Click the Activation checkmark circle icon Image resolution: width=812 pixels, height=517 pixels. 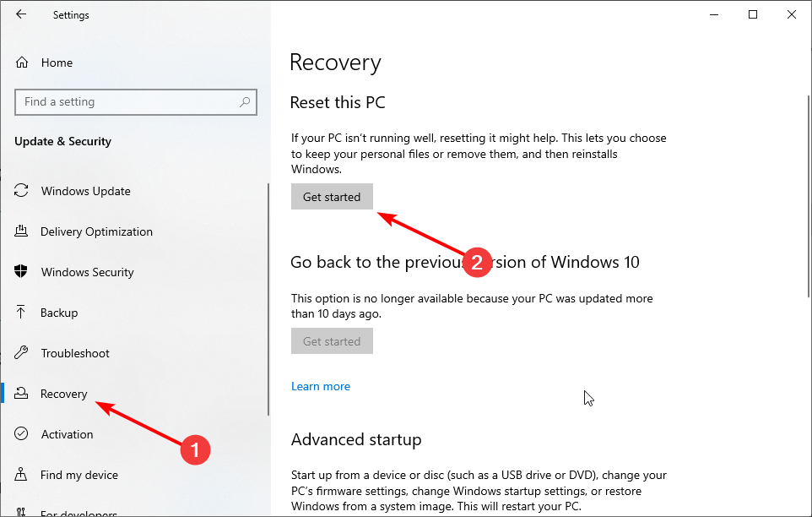tap(21, 433)
